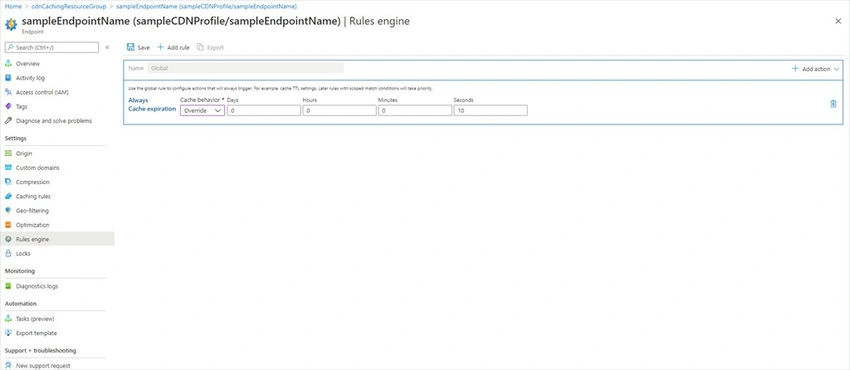Focus the sidebar Search box

pyautogui.click(x=51, y=47)
